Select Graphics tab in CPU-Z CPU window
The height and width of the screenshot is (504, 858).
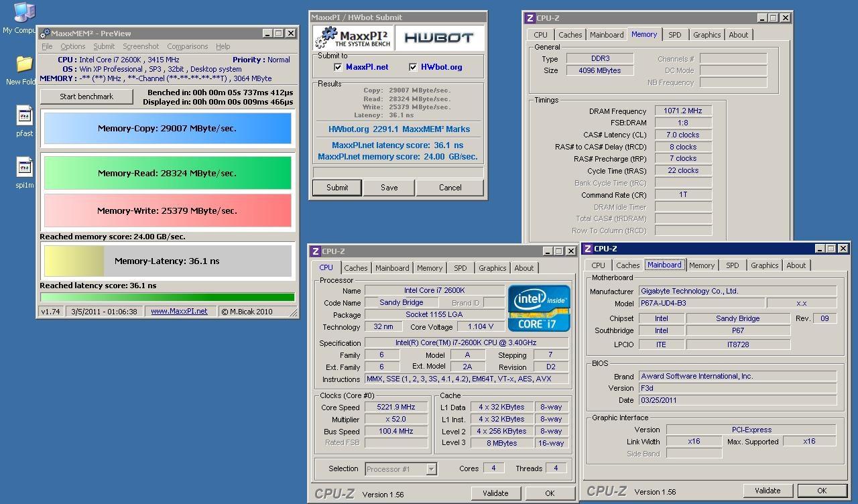coord(493,268)
